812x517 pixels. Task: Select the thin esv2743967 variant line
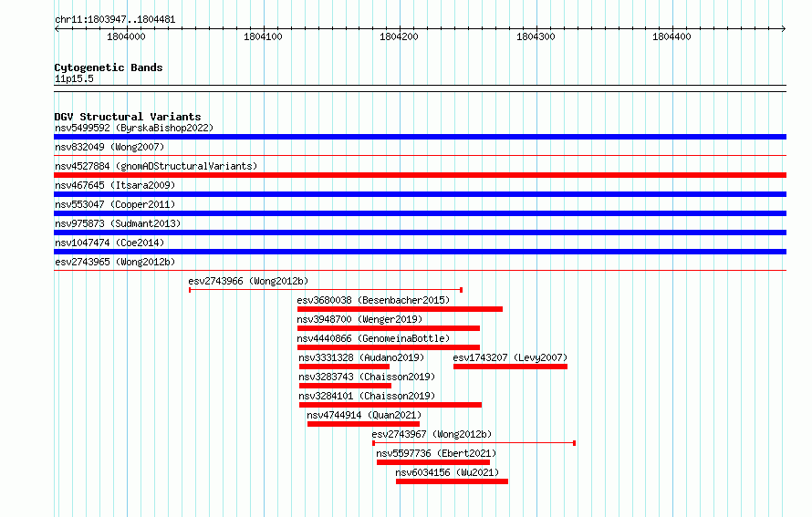point(474,443)
